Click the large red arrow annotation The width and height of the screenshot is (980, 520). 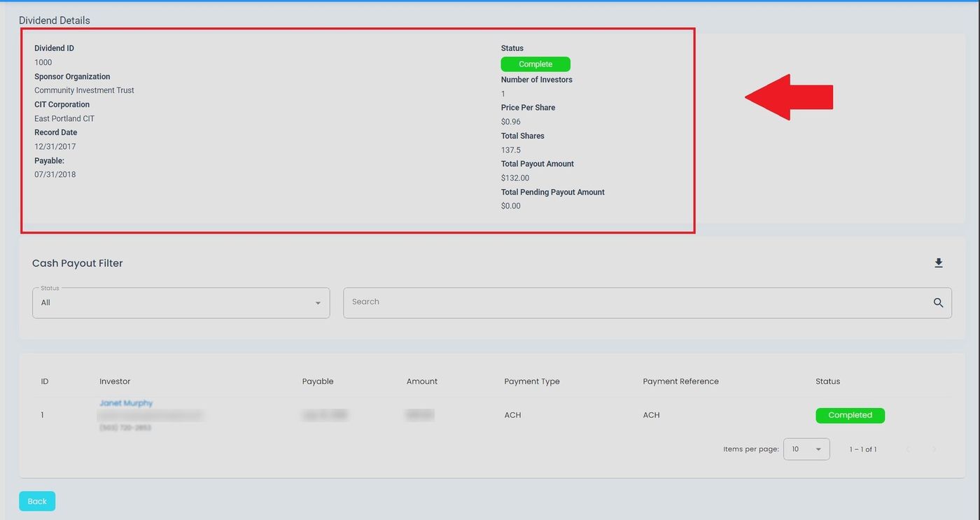(789, 97)
